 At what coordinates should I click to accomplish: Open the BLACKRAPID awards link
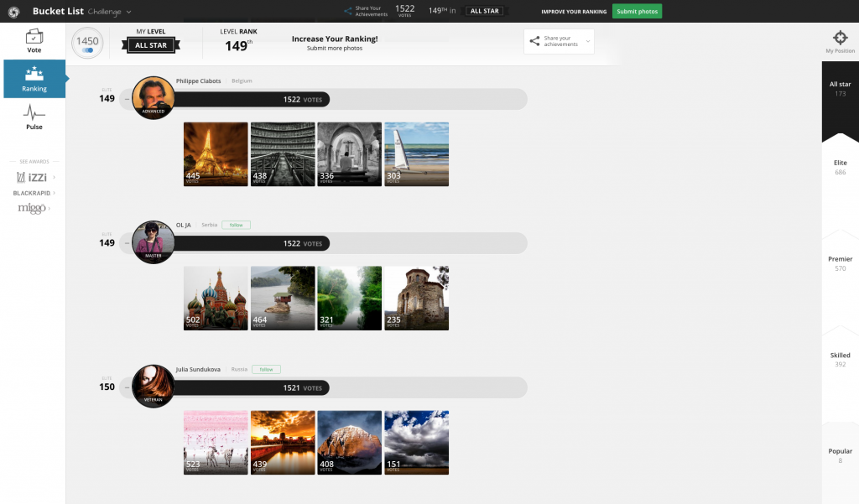tap(32, 193)
